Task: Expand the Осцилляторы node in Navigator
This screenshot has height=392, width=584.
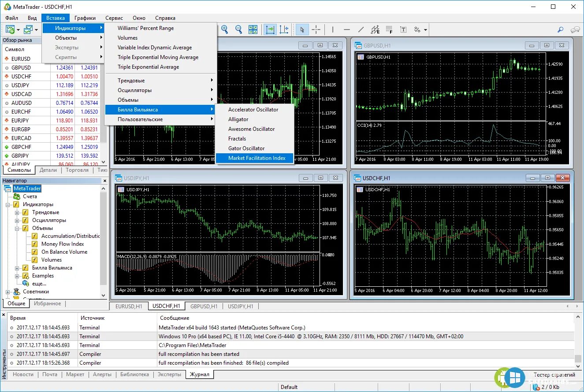Action: click(17, 220)
